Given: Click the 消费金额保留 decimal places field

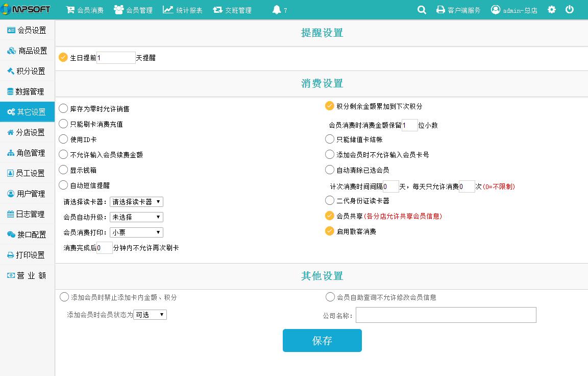Looking at the screenshot, I should pyautogui.click(x=410, y=125).
